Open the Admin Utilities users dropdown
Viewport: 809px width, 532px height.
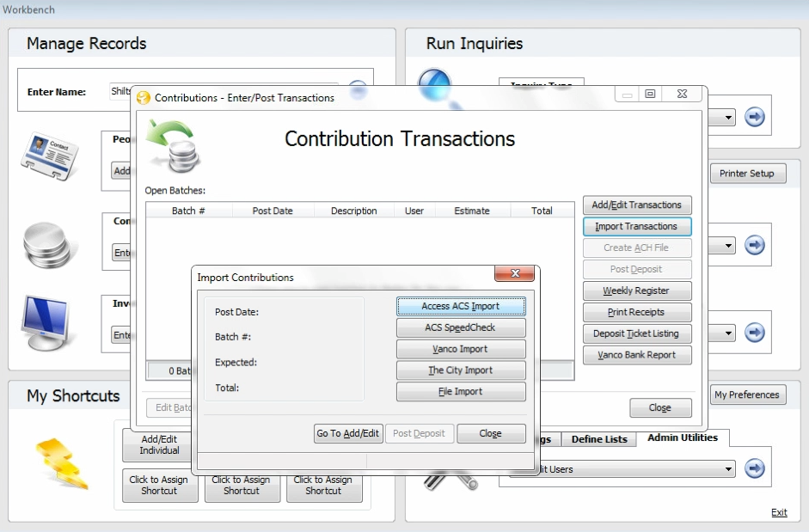728,469
